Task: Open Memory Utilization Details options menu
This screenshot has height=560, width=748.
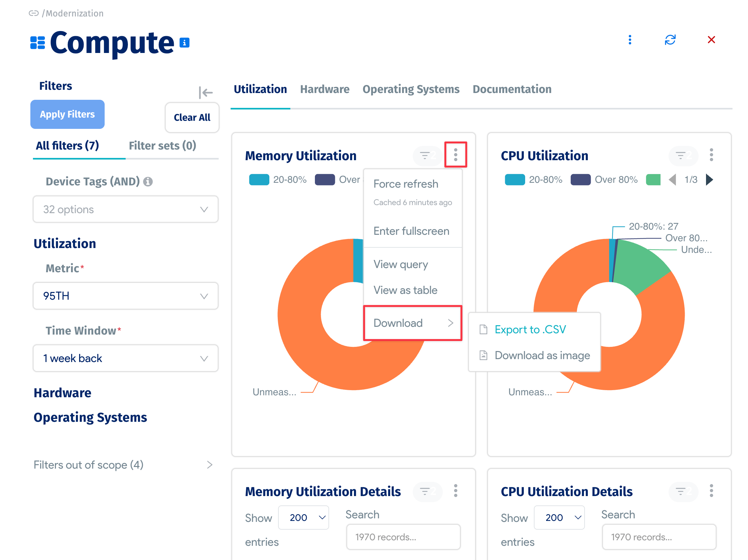Action: pos(455,491)
